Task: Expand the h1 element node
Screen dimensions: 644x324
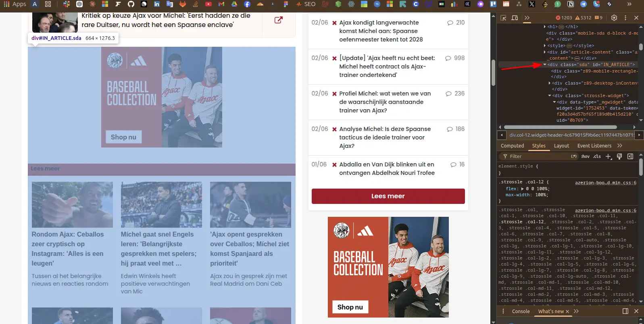Action: 545,27
